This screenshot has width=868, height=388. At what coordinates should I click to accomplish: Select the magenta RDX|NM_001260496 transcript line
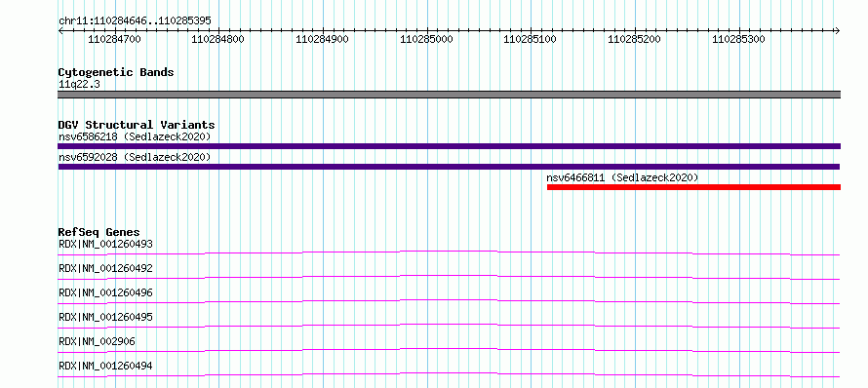(449, 301)
